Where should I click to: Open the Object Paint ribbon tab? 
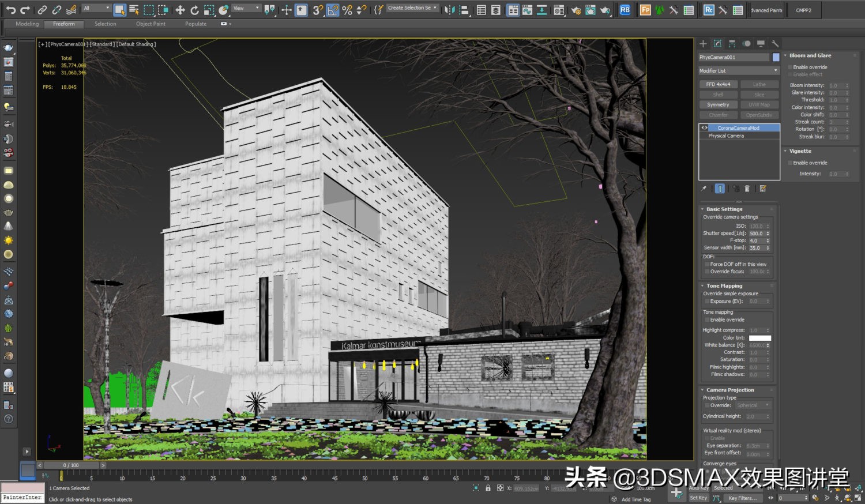point(151,24)
